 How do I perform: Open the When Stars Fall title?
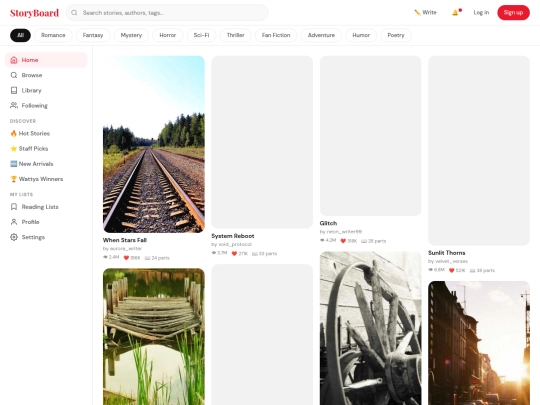(x=125, y=240)
